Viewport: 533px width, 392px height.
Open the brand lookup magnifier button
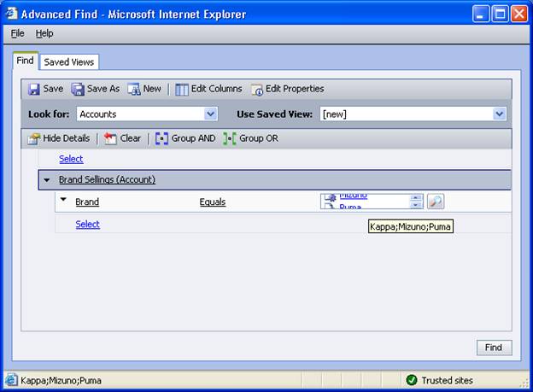coord(436,202)
